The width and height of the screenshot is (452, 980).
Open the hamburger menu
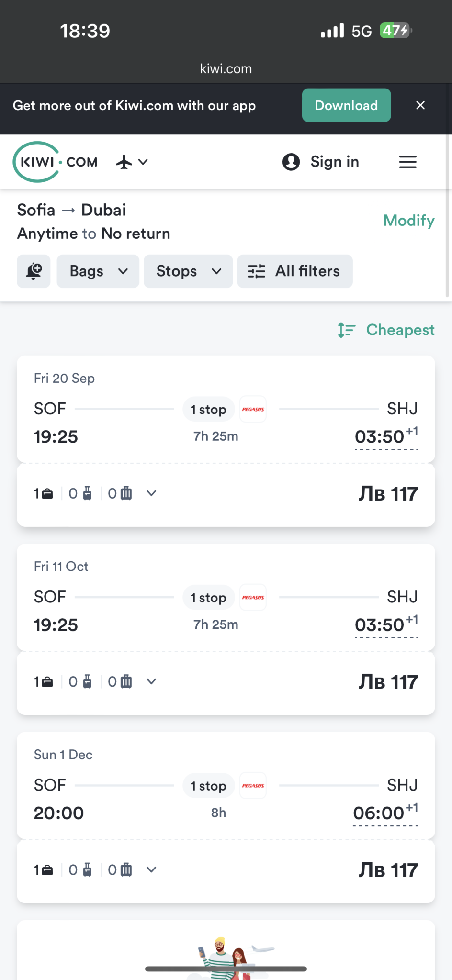pyautogui.click(x=407, y=162)
